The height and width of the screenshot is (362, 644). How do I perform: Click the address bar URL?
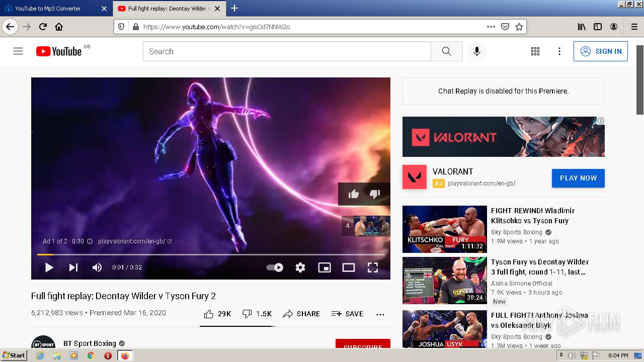click(x=216, y=27)
